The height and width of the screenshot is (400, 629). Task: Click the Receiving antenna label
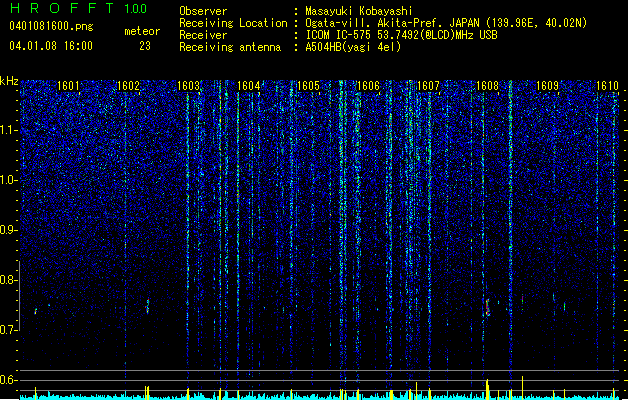[x=230, y=47]
